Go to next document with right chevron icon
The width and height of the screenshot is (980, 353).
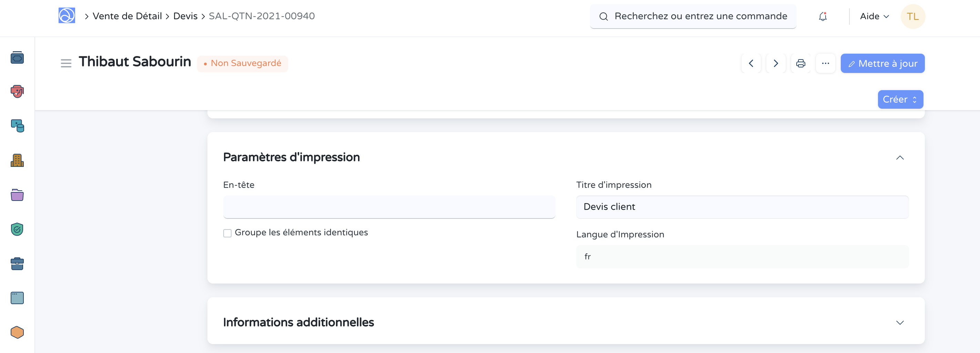click(776, 63)
